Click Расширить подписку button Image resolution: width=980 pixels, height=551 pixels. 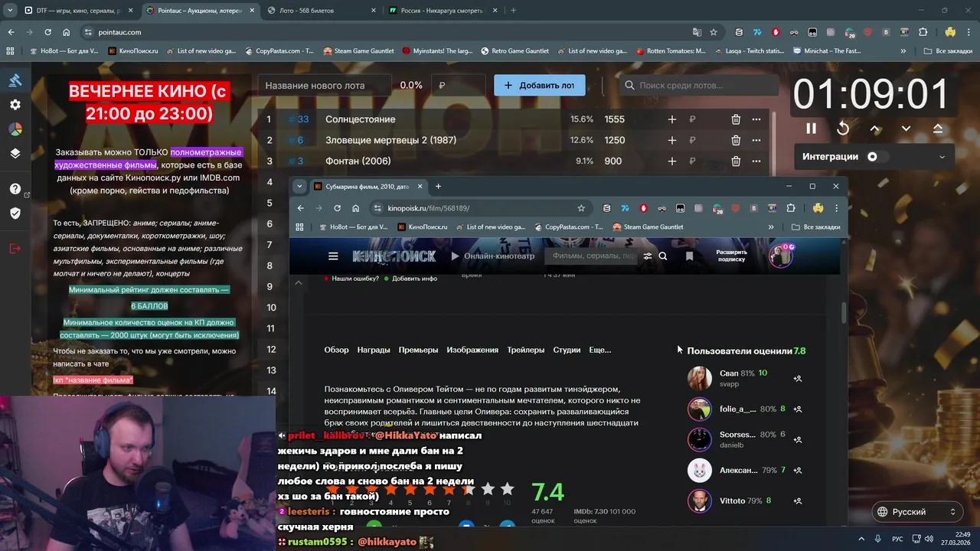click(731, 256)
